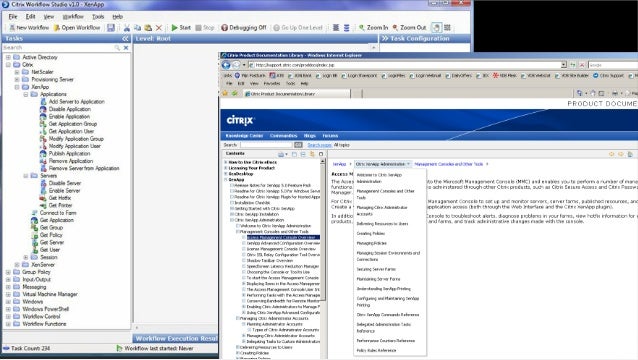The height and width of the screenshot is (360, 638).
Task: Click the Tasks search input field
Action: click(59, 48)
